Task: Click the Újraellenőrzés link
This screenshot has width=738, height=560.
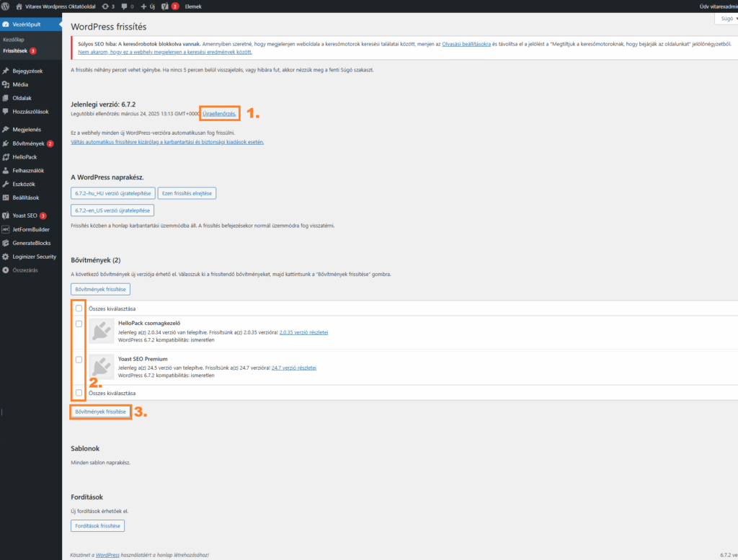Action: [219, 114]
